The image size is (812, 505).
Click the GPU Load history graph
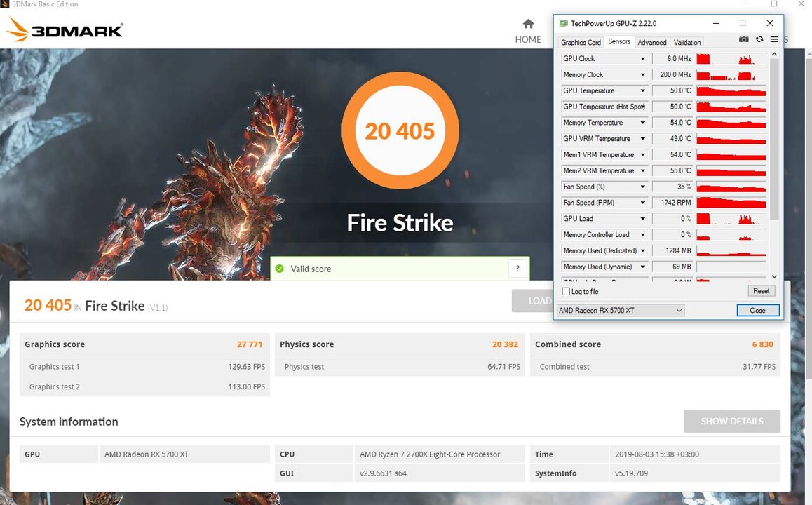coord(731,219)
